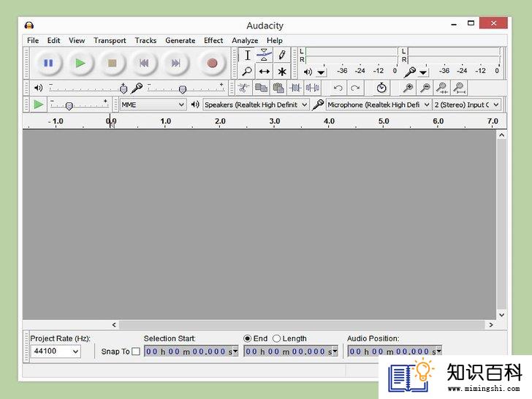The width and height of the screenshot is (532, 399).
Task: Select the Time Shift tool
Action: pyautogui.click(x=265, y=72)
